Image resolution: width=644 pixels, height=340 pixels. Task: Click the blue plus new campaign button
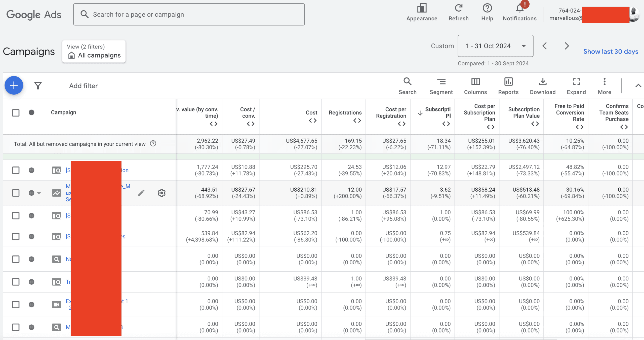point(14,86)
